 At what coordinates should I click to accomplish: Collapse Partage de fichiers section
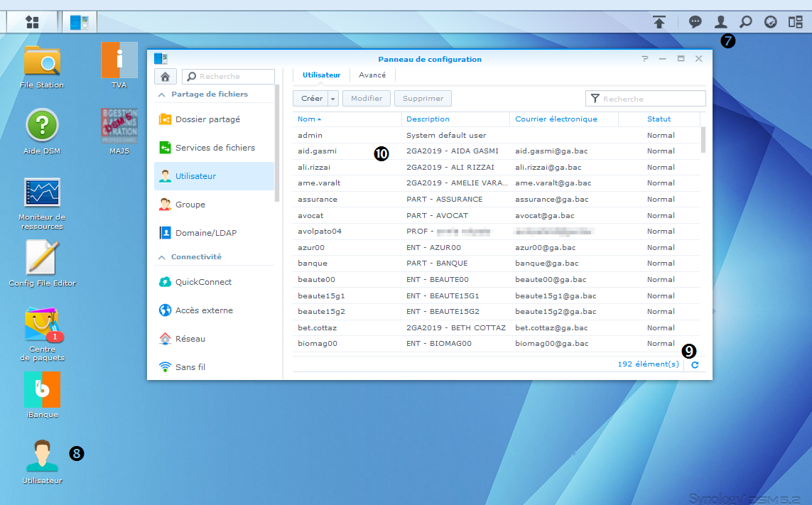point(161,94)
